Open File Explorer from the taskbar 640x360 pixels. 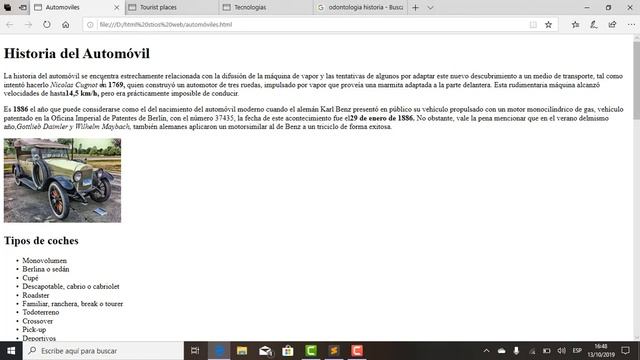pos(242,351)
